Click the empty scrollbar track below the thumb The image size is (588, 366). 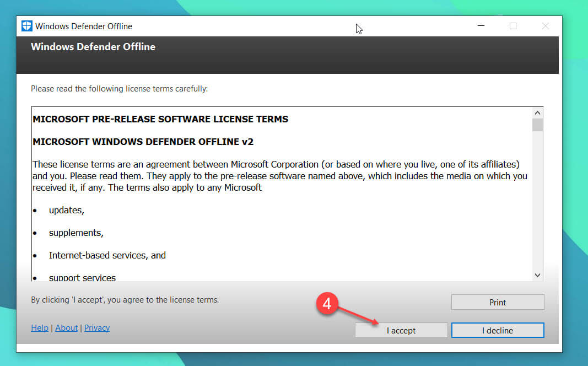537,209
